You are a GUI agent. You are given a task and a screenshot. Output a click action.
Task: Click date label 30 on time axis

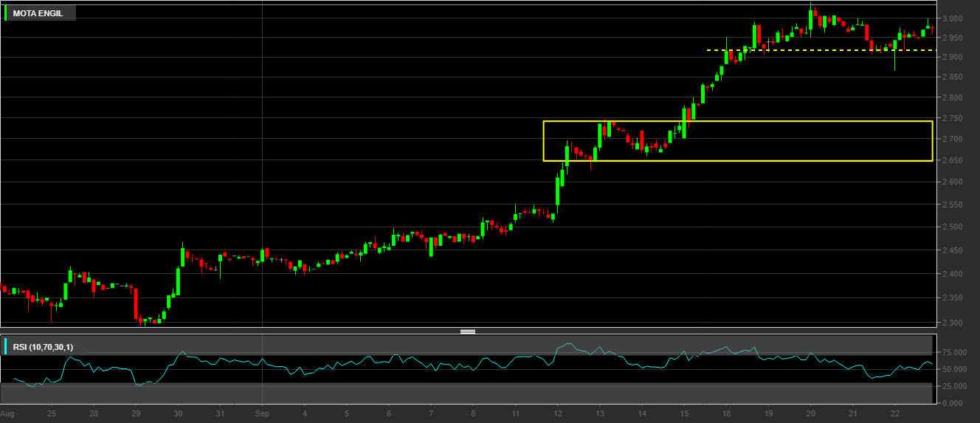coord(178,414)
